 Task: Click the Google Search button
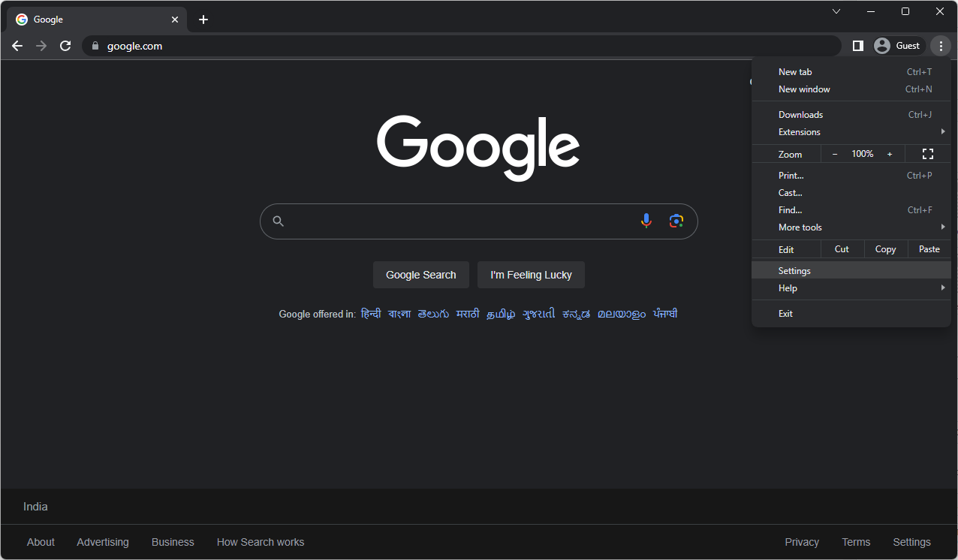click(420, 275)
